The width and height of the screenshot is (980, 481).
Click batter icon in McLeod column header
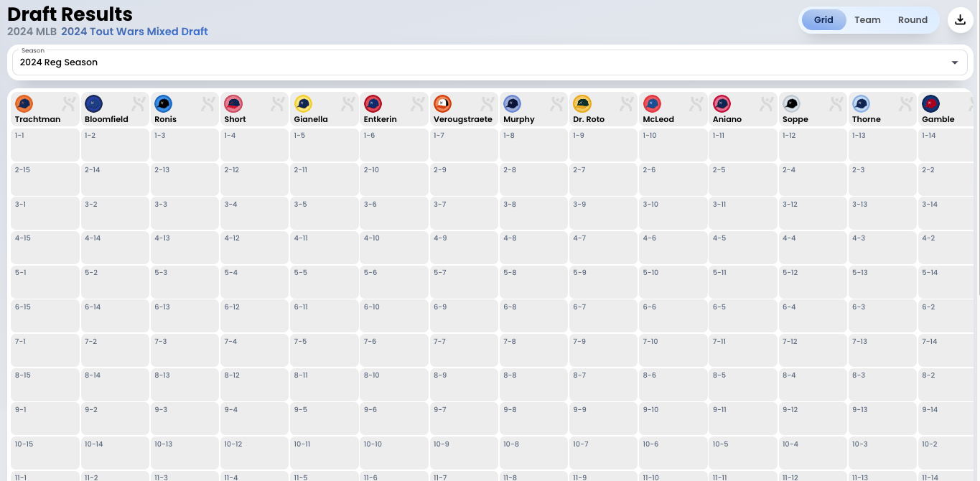click(x=696, y=103)
